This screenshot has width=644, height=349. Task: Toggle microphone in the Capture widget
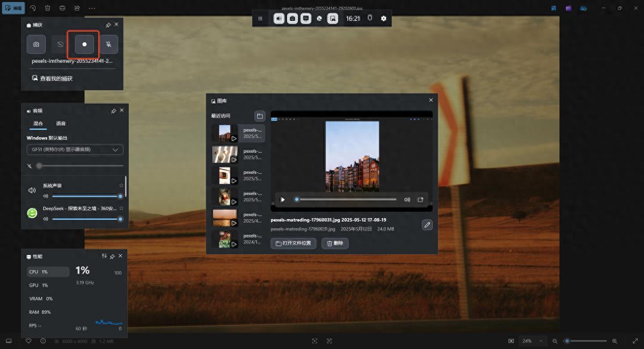[x=108, y=45]
